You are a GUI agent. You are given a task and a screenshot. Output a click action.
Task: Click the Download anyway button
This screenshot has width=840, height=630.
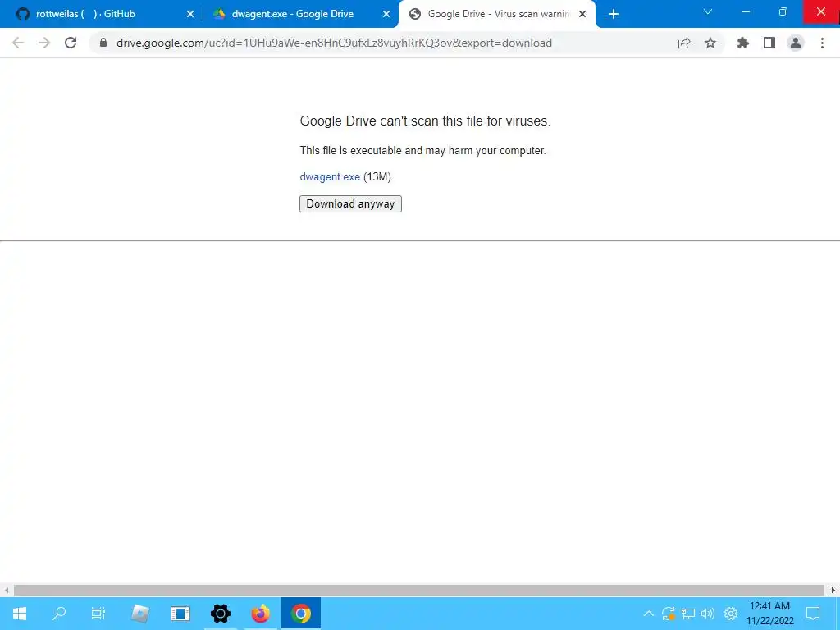350,203
